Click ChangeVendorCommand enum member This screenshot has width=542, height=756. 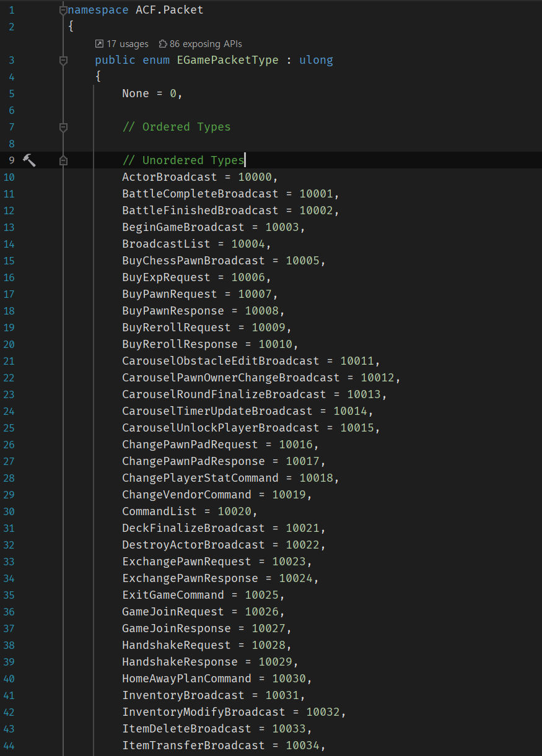tap(186, 495)
